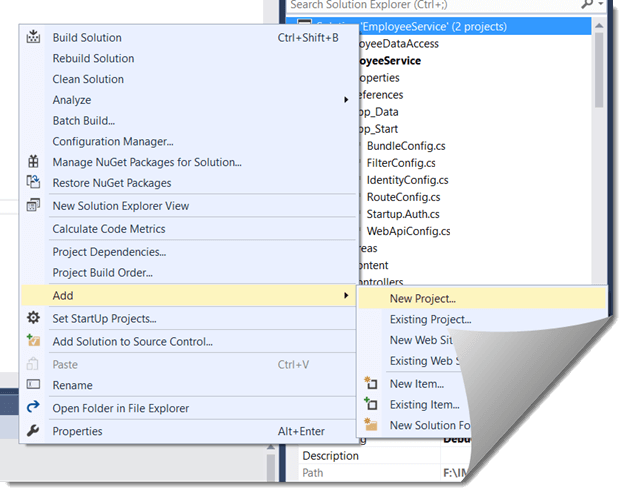Click the Rename icon

[33, 384]
